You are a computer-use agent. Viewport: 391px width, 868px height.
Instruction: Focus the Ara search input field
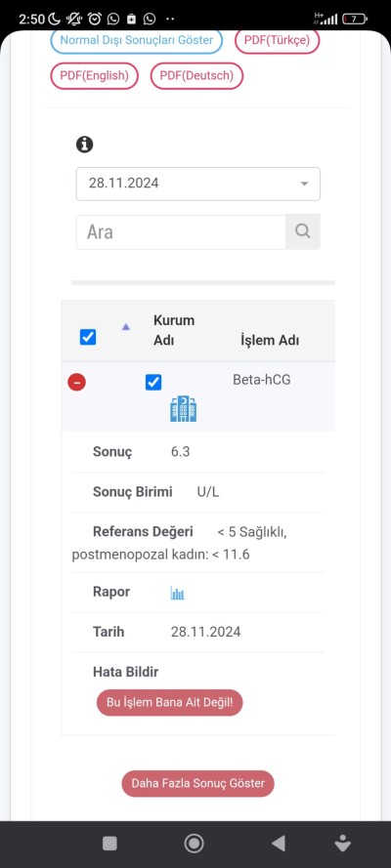[x=181, y=232]
